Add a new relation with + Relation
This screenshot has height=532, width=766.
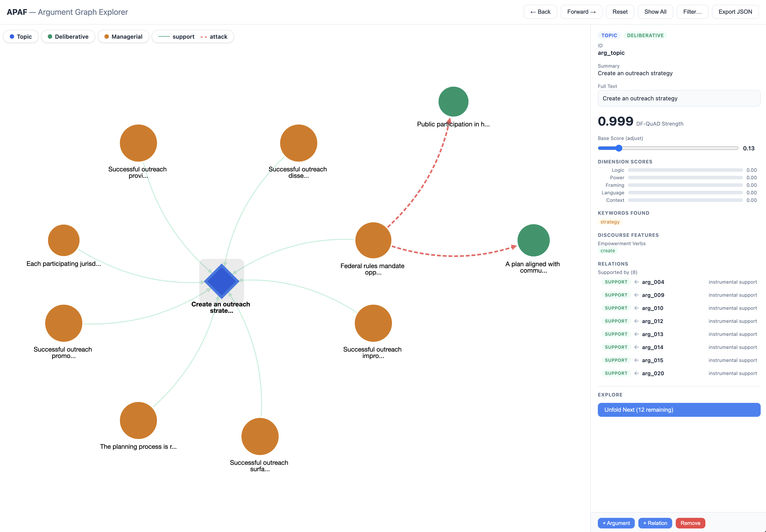(655, 523)
